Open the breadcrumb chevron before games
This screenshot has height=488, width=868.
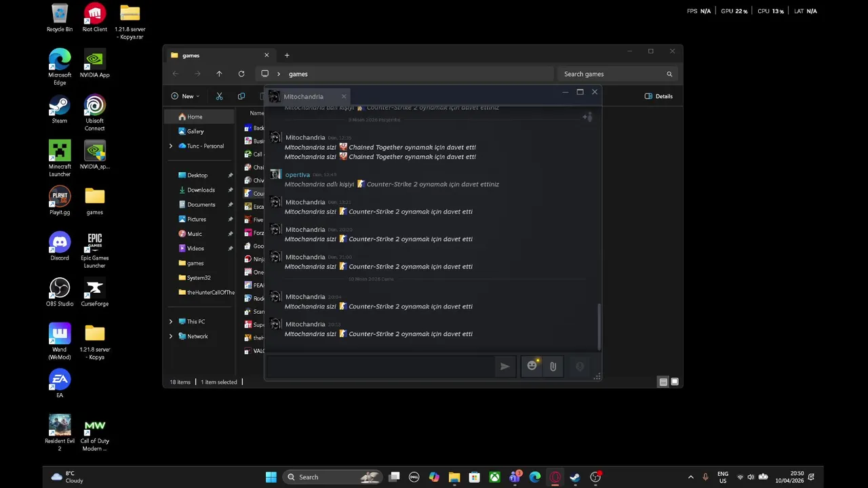pos(278,74)
